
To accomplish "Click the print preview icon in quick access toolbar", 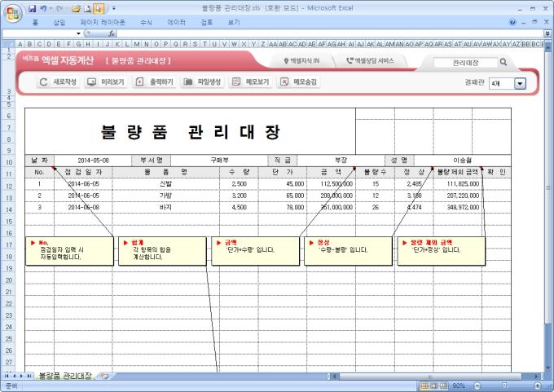I will pos(88,8).
